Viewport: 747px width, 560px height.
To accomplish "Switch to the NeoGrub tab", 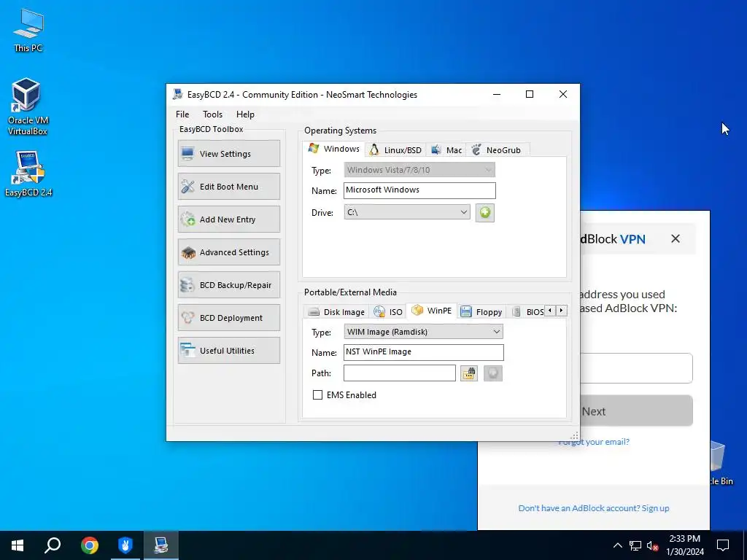I will [496, 150].
